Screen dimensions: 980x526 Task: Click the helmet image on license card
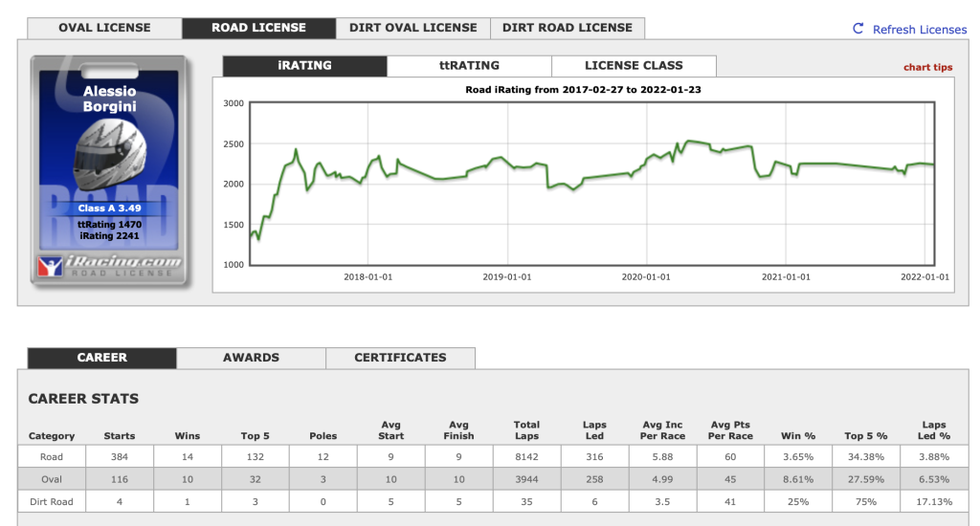111,154
